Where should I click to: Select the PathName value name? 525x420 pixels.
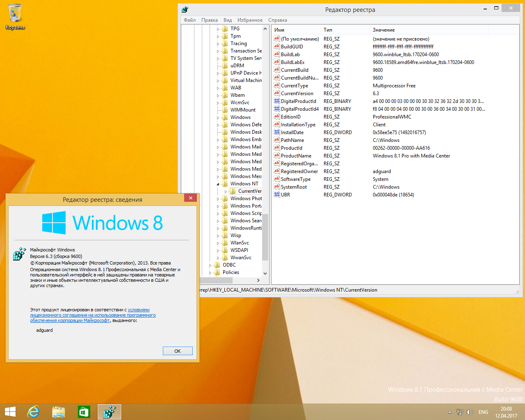coord(292,140)
